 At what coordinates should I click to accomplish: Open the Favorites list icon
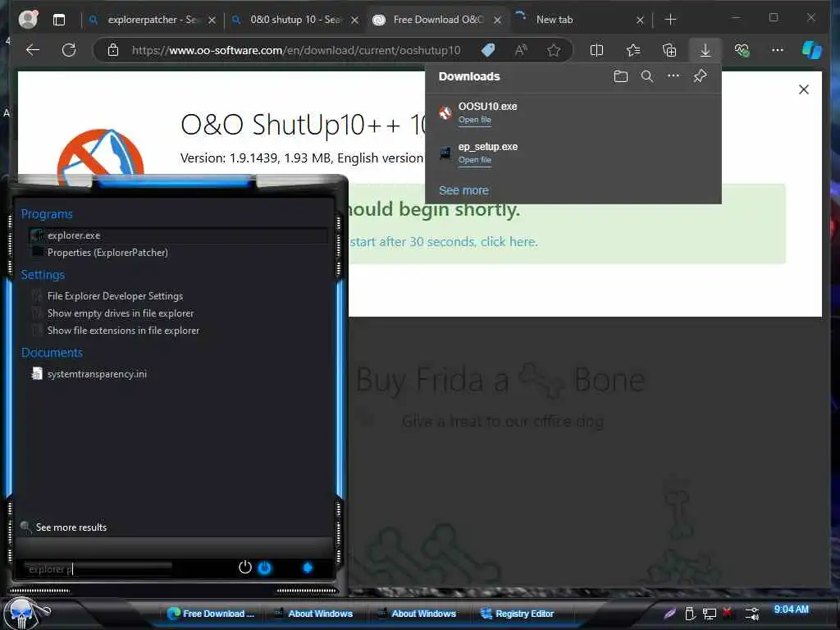pos(633,50)
